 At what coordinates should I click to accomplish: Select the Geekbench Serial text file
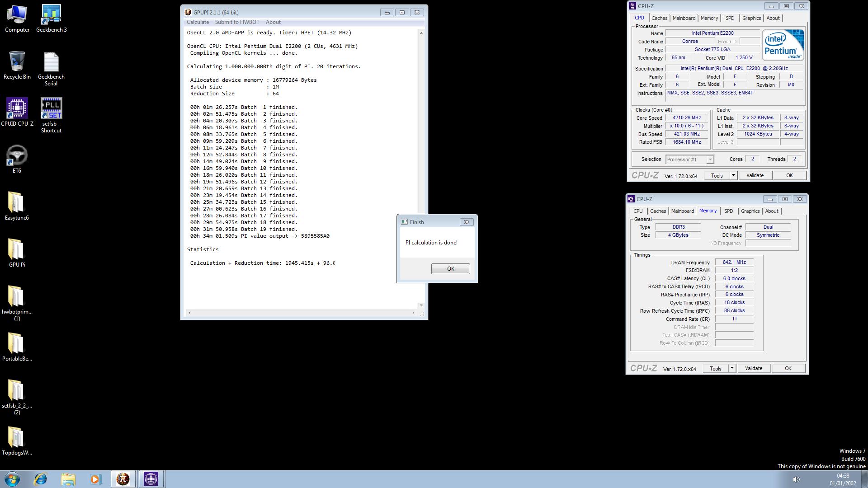[x=51, y=69]
